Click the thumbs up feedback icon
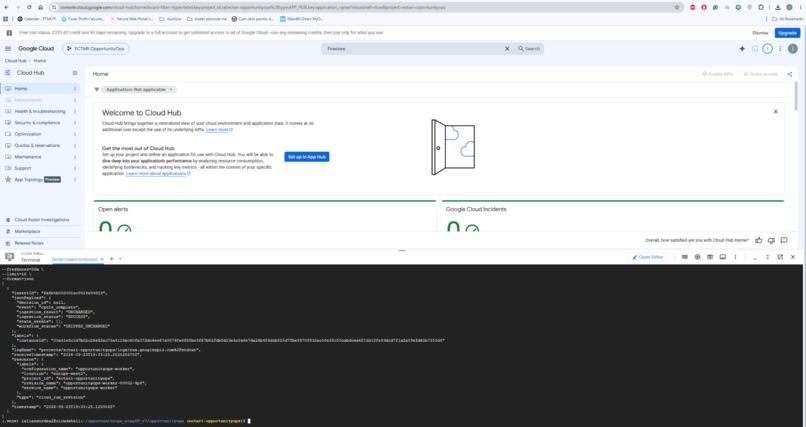Screen dimensions: 806x427 click(759, 240)
